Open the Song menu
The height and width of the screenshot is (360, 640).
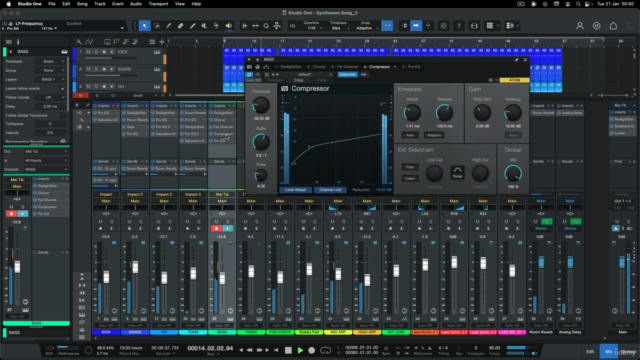click(x=82, y=4)
